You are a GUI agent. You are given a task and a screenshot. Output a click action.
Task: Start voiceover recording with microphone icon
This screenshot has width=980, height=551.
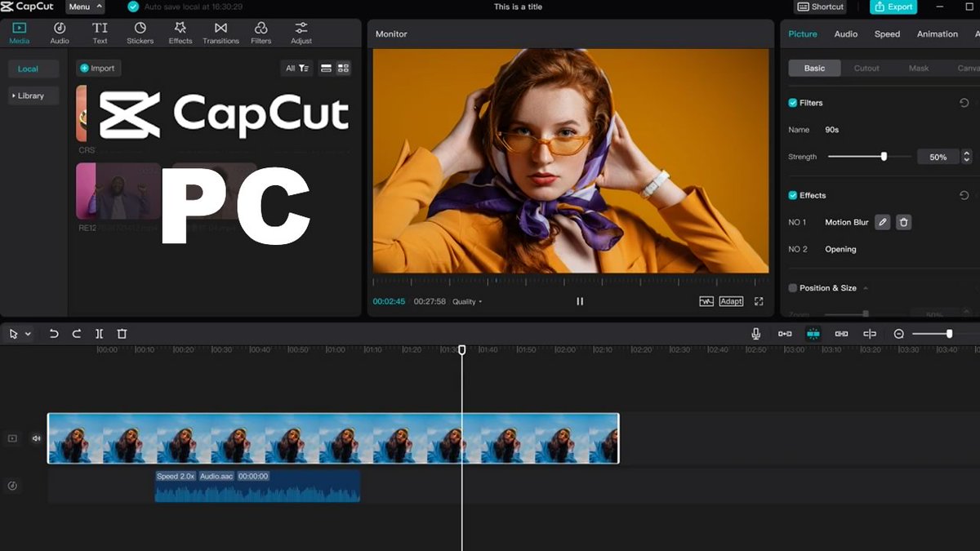pos(756,334)
